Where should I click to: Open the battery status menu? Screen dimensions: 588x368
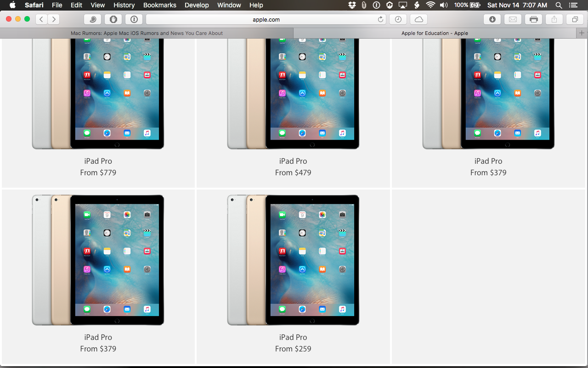pos(467,5)
